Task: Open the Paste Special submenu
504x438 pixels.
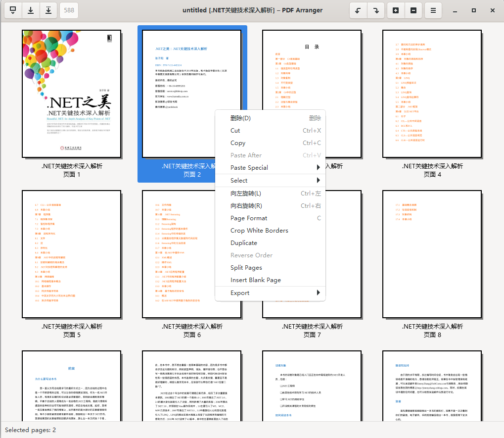Action: point(271,168)
